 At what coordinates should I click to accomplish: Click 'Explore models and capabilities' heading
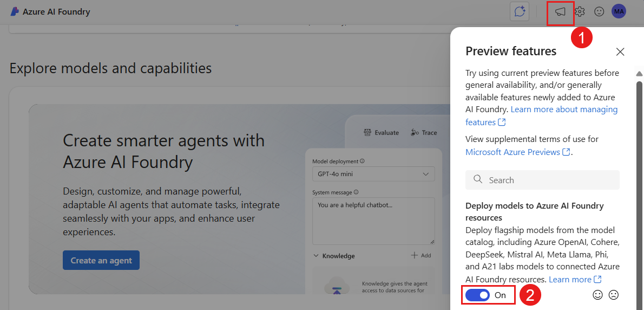point(110,68)
